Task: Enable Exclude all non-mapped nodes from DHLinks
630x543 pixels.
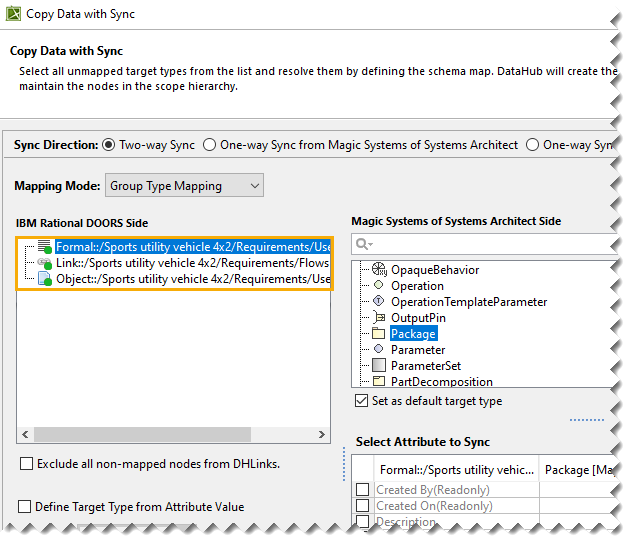Action: 26,464
